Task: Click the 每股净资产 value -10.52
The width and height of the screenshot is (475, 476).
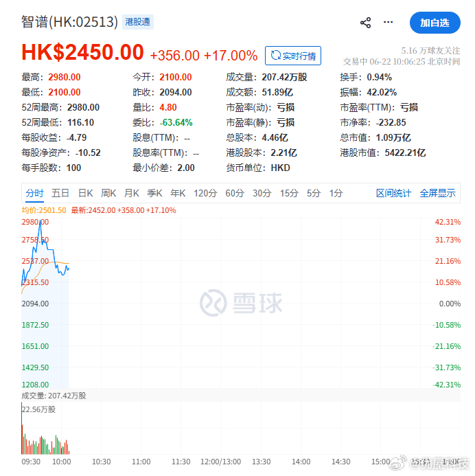Action: (88, 152)
